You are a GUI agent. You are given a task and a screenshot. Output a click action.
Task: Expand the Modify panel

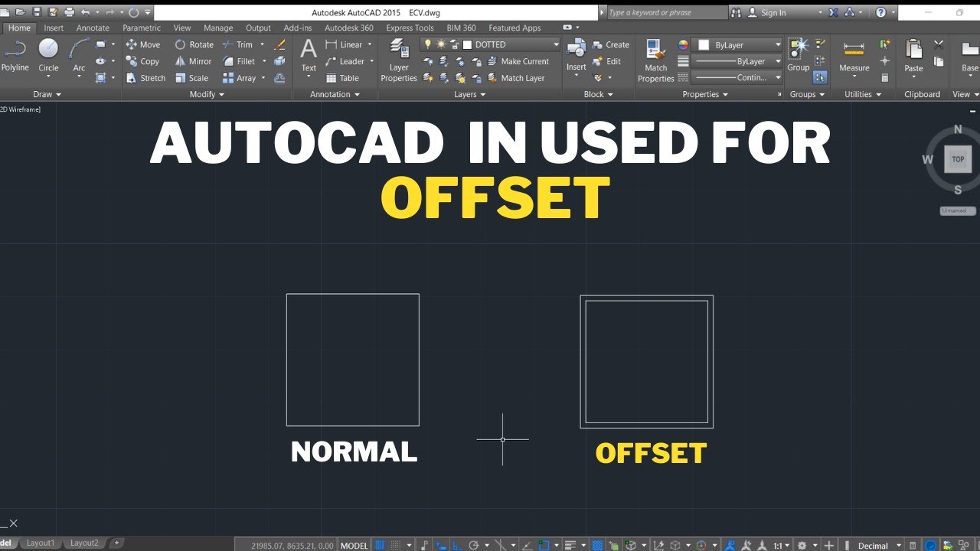tap(207, 94)
